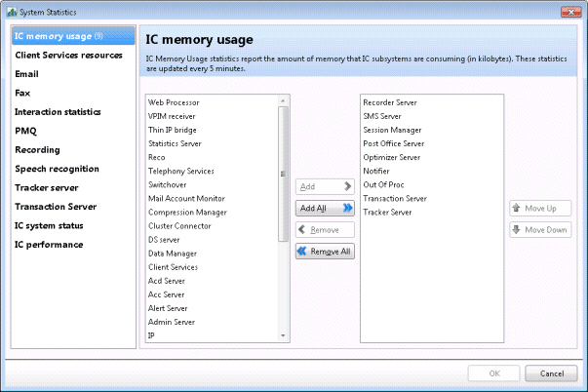Switch to the Email statistics category

tap(27, 74)
